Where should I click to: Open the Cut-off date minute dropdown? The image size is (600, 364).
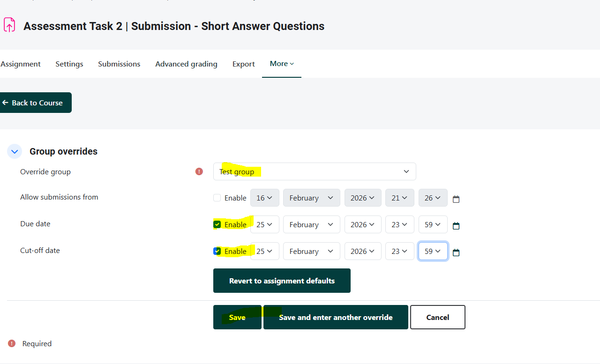click(433, 251)
